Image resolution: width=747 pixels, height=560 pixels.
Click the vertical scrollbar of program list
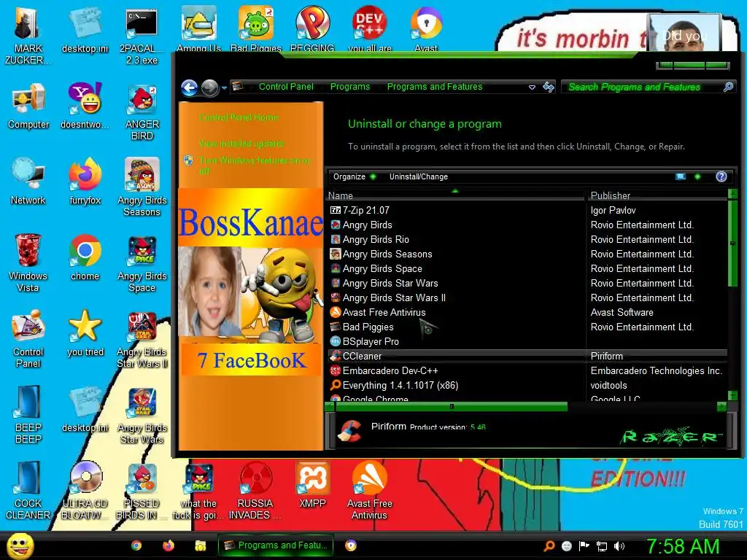coord(732,244)
